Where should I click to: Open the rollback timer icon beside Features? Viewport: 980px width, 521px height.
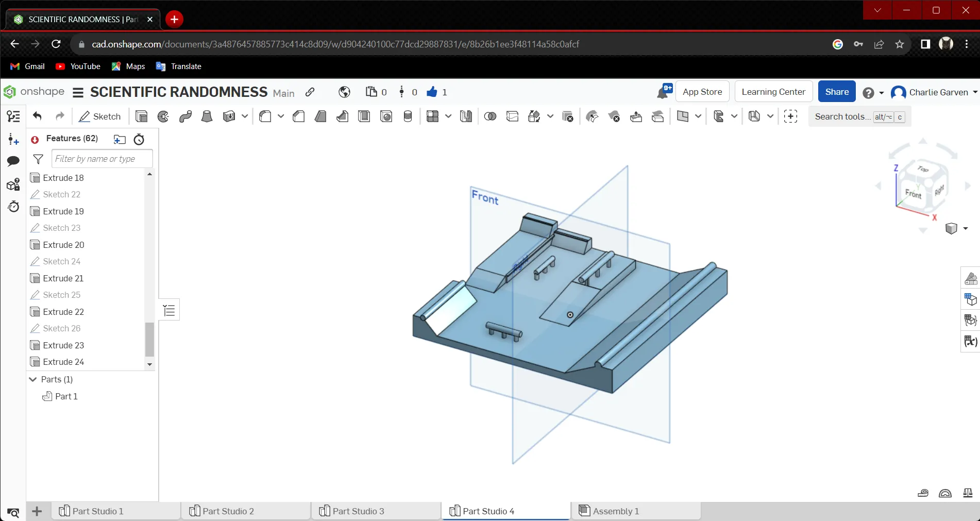click(139, 139)
